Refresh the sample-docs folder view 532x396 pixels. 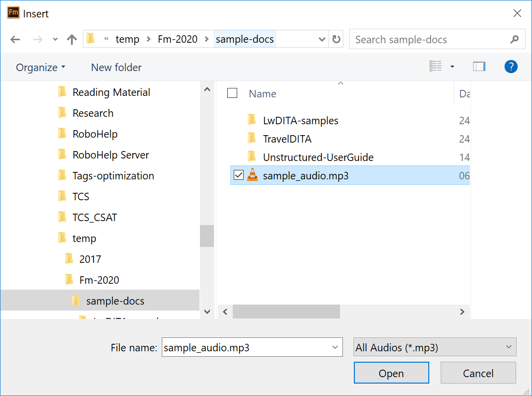[336, 40]
